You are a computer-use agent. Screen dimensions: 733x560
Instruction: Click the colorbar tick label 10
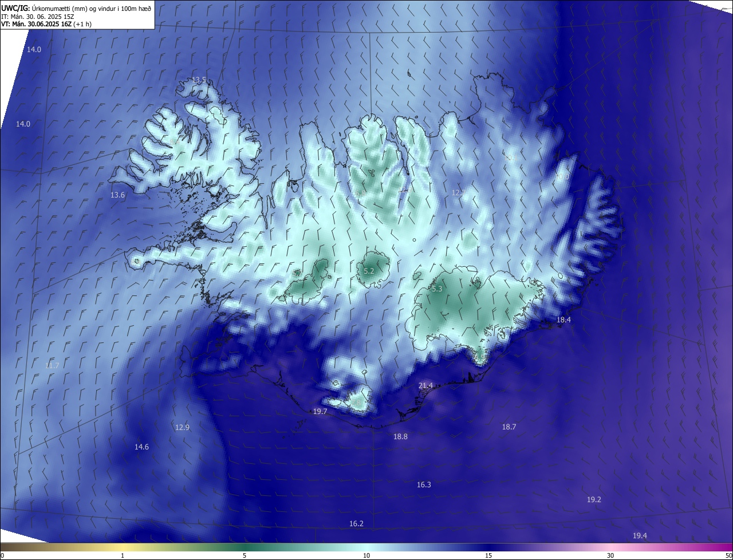pyautogui.click(x=366, y=555)
